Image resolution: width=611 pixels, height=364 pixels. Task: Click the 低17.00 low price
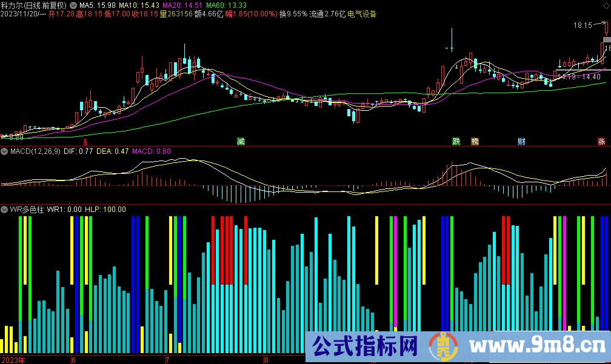118,14
